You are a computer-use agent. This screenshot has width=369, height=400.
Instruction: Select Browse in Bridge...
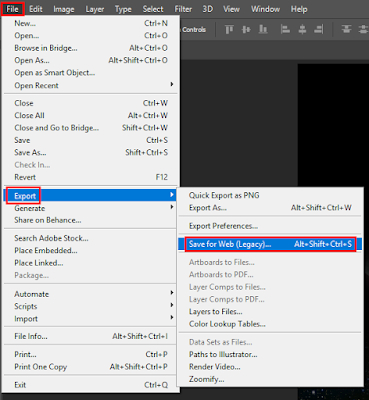(x=91, y=48)
